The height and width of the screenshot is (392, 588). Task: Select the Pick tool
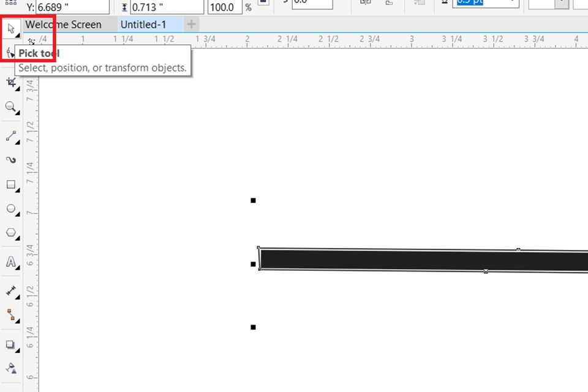click(x=11, y=28)
